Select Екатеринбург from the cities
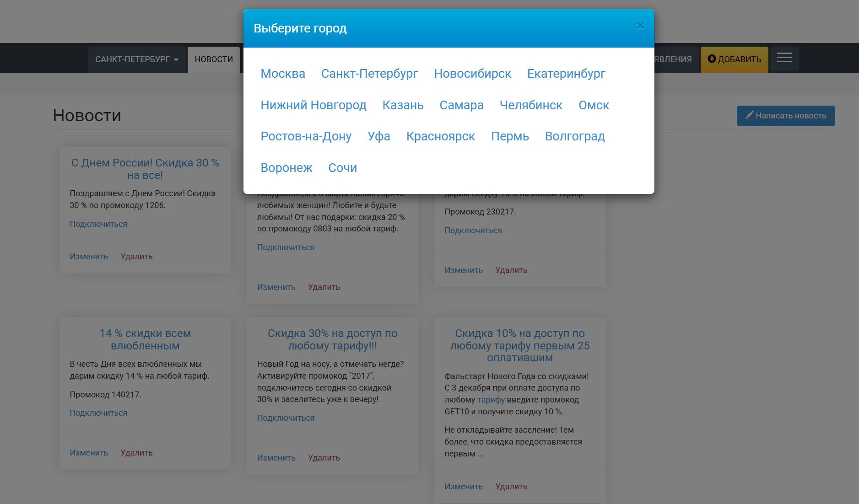Viewport: 859px width, 504px height. tap(566, 74)
